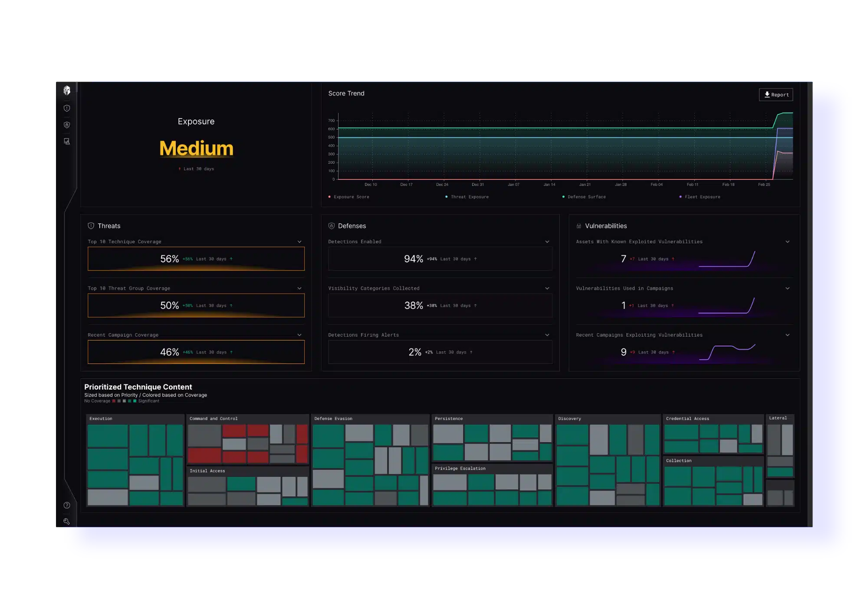Expand Top 10 Technique Coverage chevron
Image resolution: width=868 pixels, height=608 pixels.
(299, 241)
